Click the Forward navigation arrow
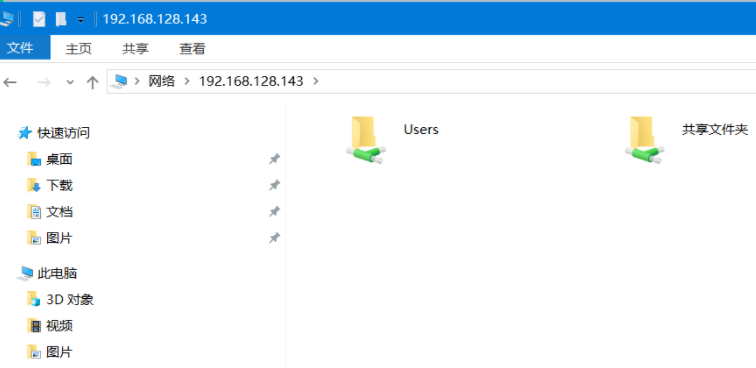756x368 pixels. click(44, 82)
